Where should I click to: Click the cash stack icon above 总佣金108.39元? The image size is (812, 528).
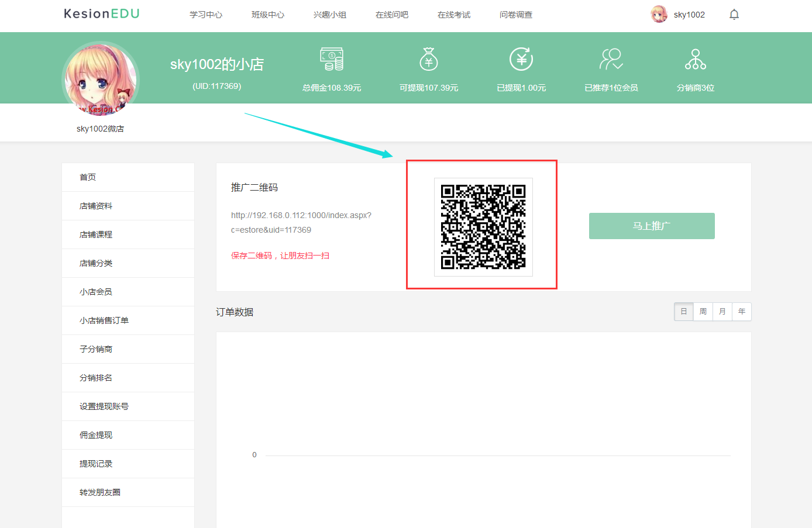332,59
